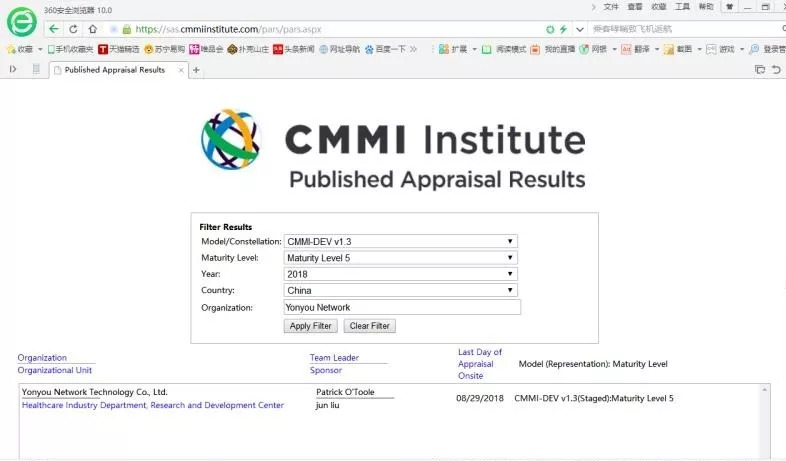Sort by Last Day of Appraisal Onsite
Viewport: 786px width, 461px height.
(x=480, y=364)
